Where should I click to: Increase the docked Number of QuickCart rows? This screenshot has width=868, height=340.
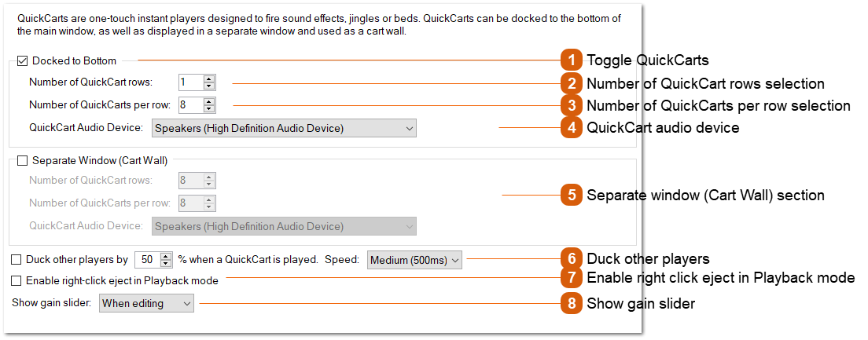point(208,79)
